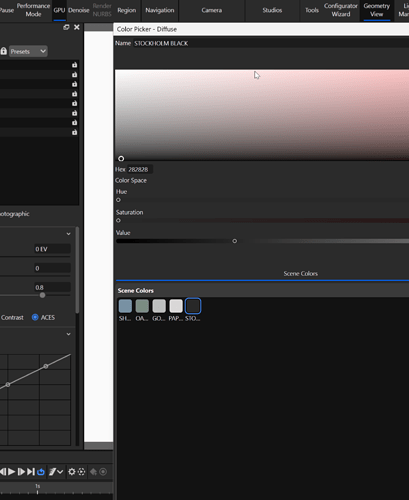Screen dimensions: 409x500
Task: Collapse the curve section chevron
Action: [68, 334]
